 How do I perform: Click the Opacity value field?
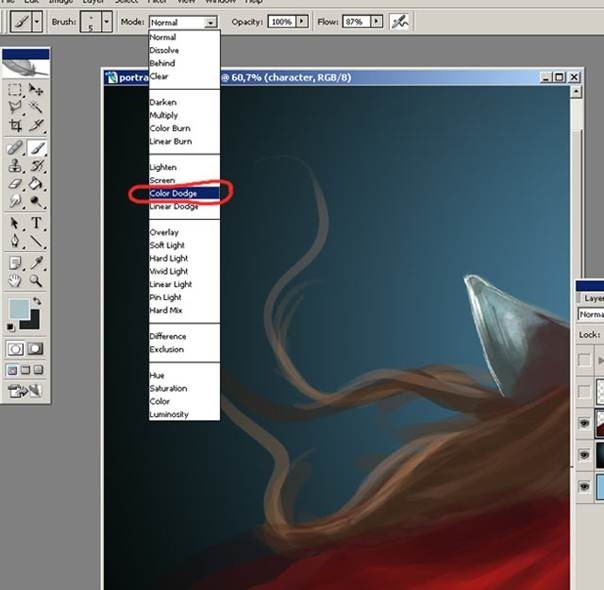[x=282, y=21]
